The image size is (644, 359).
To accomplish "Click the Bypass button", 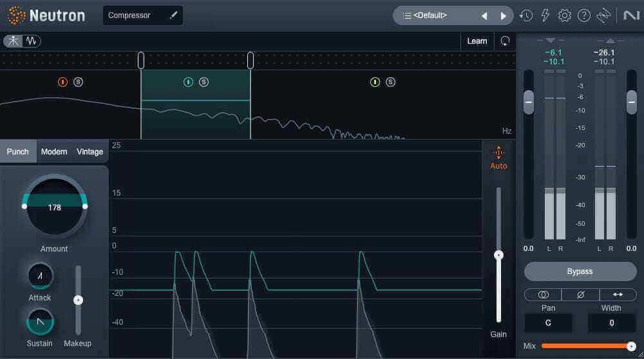I will 580,272.
